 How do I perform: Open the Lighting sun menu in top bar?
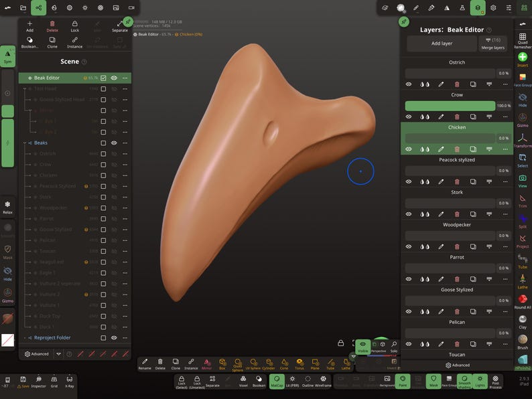(85, 7)
